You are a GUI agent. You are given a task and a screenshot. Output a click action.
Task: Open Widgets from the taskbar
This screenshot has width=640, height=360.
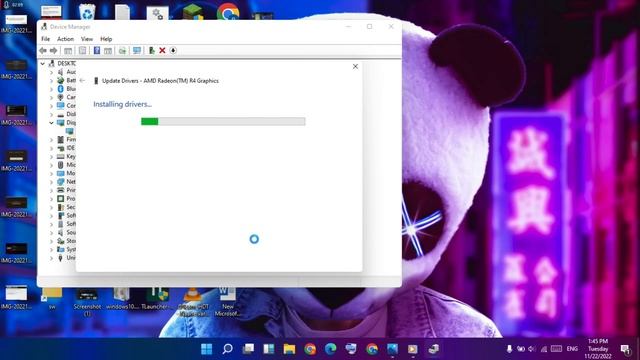tap(269, 349)
